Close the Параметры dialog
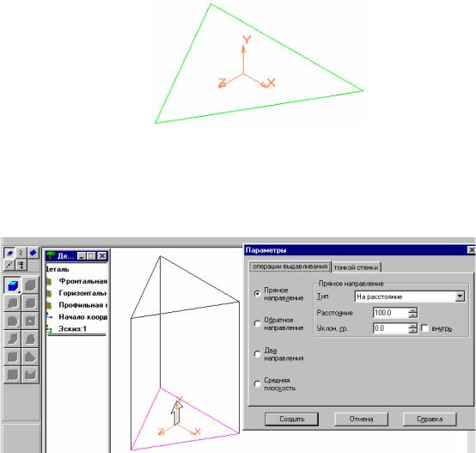This screenshot has width=476, height=453. 472,250
